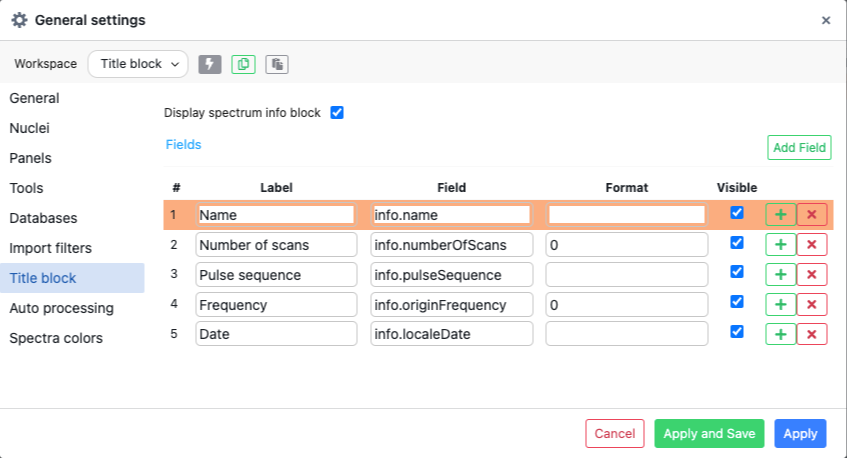Click the lightning bolt icon beside Workspace
This screenshot has width=847, height=458.
pyautogui.click(x=210, y=64)
